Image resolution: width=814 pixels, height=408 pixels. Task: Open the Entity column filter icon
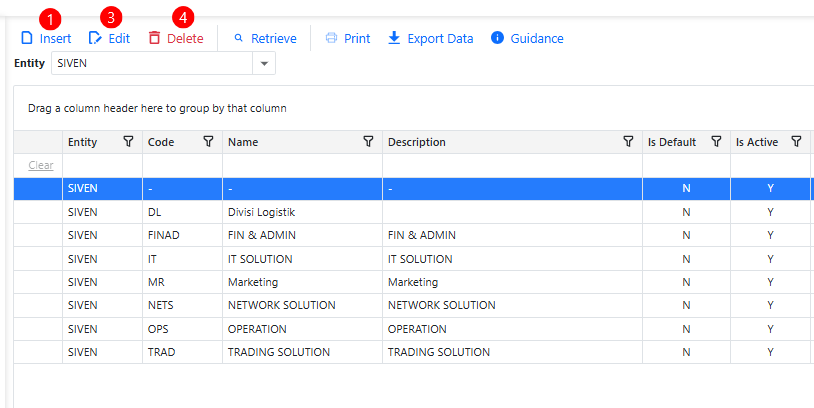coord(128,142)
